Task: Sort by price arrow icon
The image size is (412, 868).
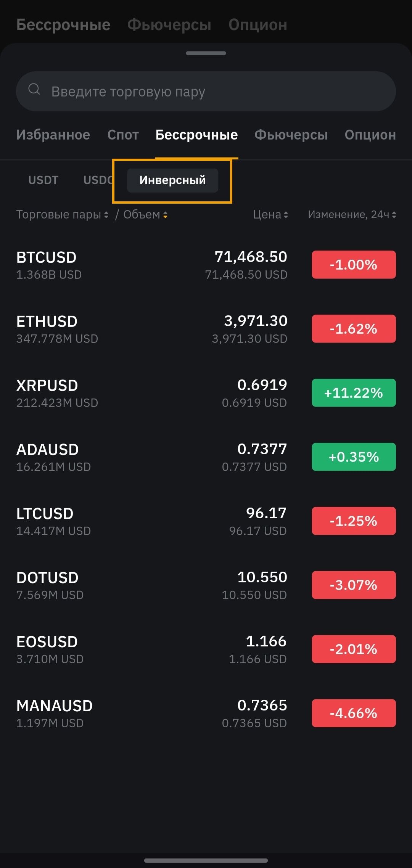Action: [286, 215]
